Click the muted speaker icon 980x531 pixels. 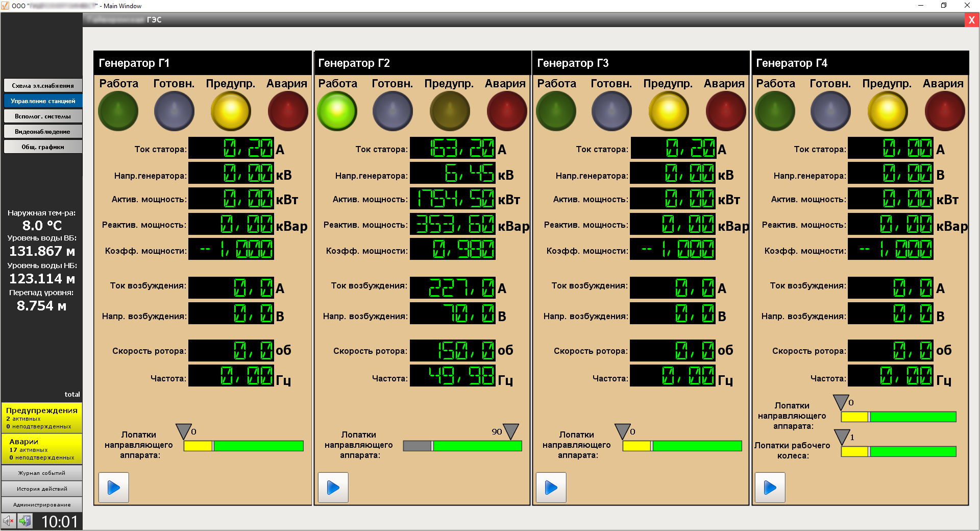[x=8, y=521]
